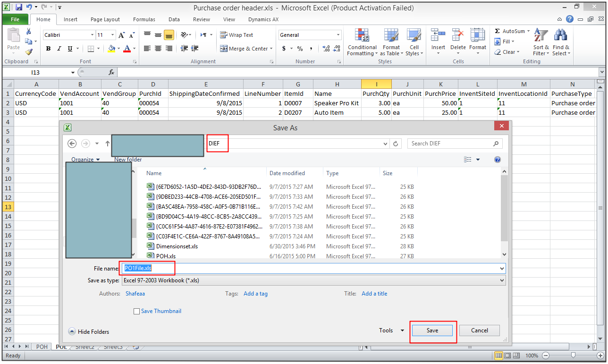Click the Cut scissors icon
This screenshot has height=364, width=608.
pos(28,31)
